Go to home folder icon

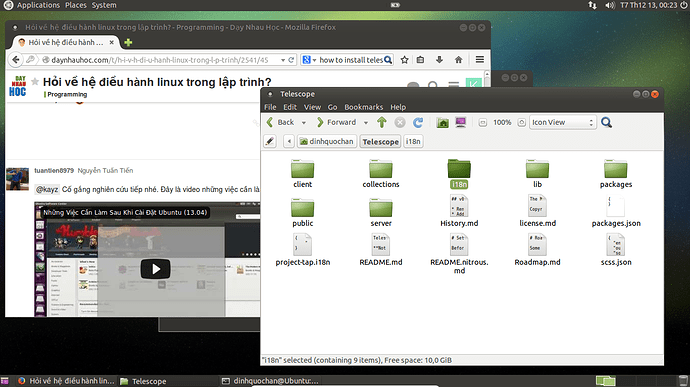pyautogui.click(x=443, y=122)
